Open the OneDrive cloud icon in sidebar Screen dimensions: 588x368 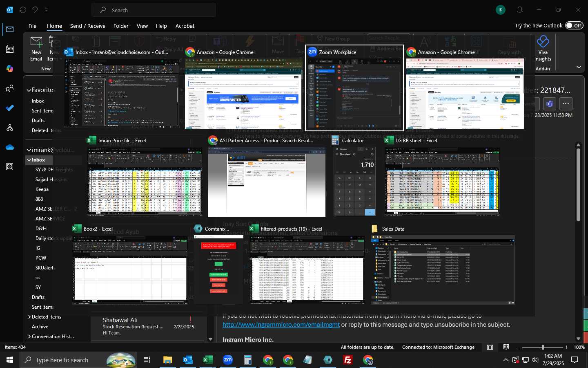coord(10,147)
